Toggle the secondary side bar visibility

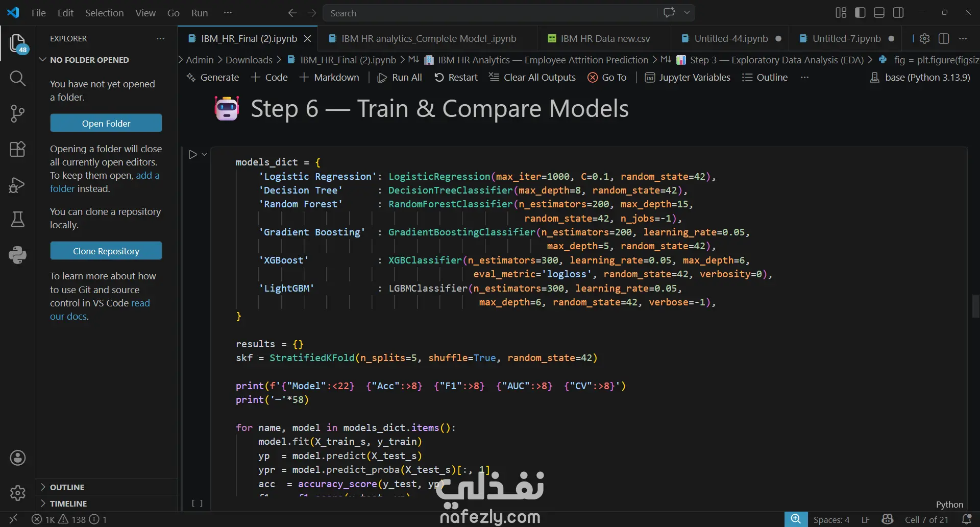pyautogui.click(x=898, y=13)
